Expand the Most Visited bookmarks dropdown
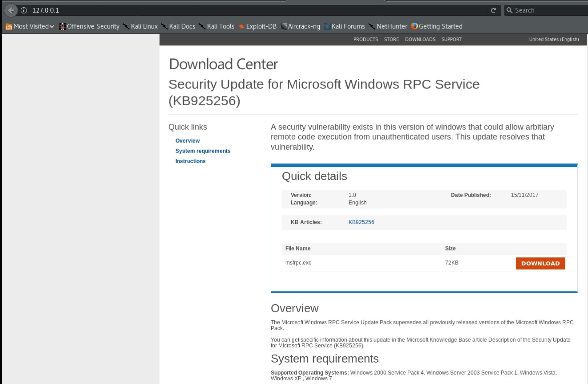 pyautogui.click(x=30, y=26)
